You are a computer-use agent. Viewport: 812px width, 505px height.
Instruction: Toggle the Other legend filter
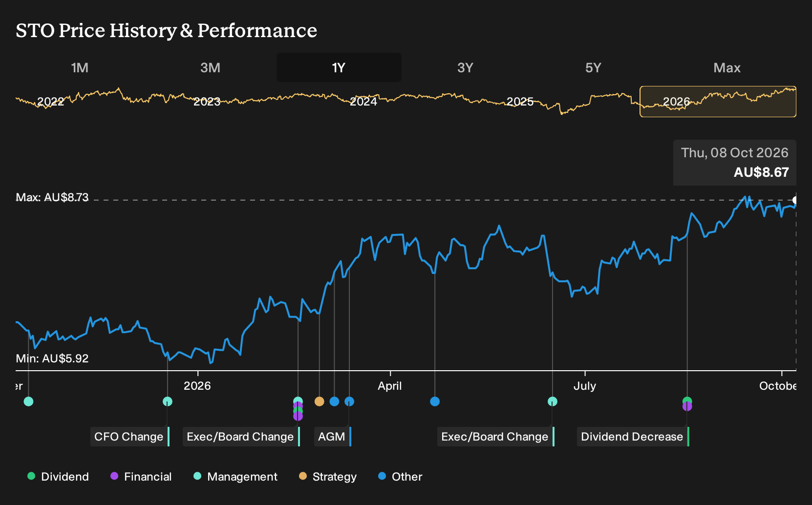click(x=400, y=477)
